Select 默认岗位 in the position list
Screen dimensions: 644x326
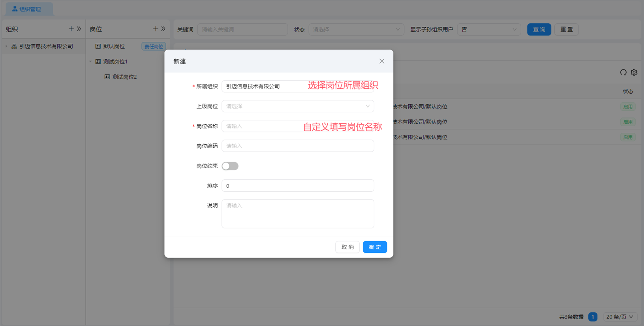114,46
